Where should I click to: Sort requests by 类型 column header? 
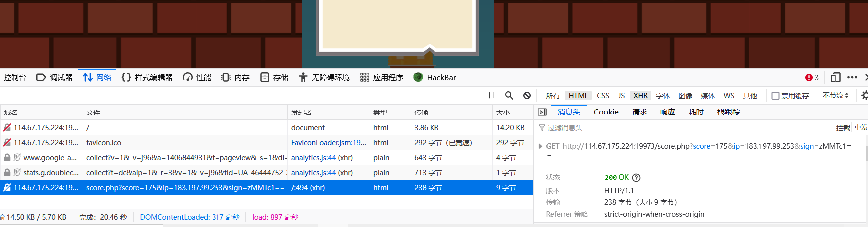pyautogui.click(x=390, y=113)
